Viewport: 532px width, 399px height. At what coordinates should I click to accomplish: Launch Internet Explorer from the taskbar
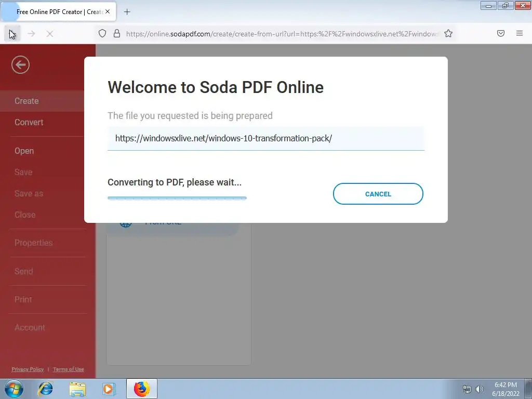[x=46, y=389]
